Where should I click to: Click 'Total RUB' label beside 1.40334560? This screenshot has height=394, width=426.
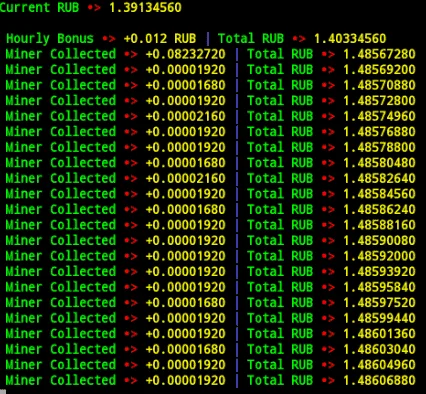click(x=251, y=39)
